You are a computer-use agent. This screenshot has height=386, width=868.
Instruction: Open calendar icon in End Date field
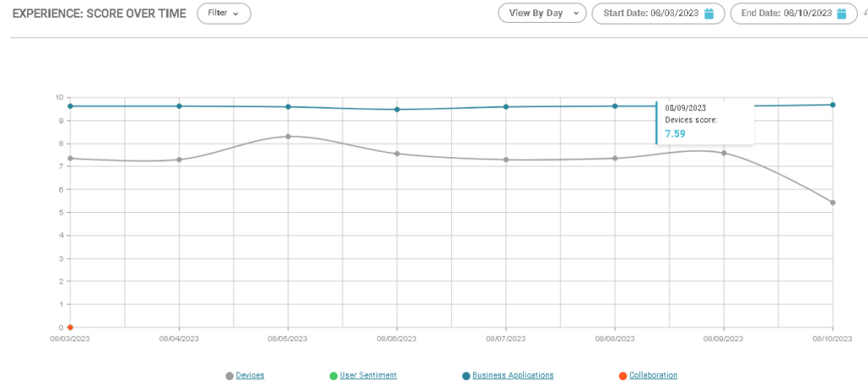[x=842, y=14]
